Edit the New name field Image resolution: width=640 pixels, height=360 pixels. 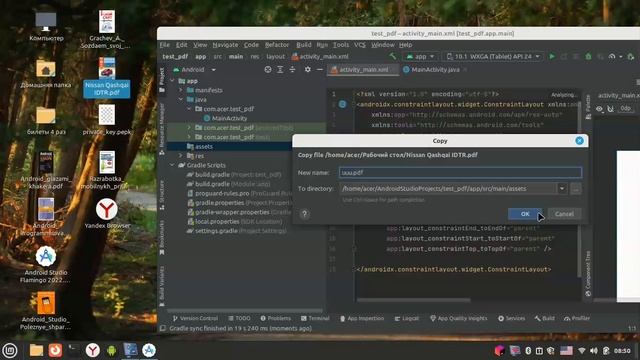click(x=460, y=173)
